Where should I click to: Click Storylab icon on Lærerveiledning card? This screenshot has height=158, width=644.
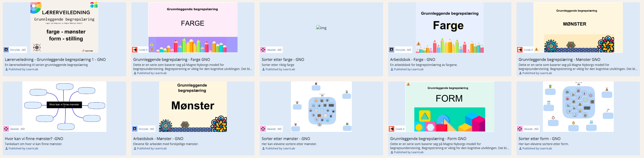point(6,50)
